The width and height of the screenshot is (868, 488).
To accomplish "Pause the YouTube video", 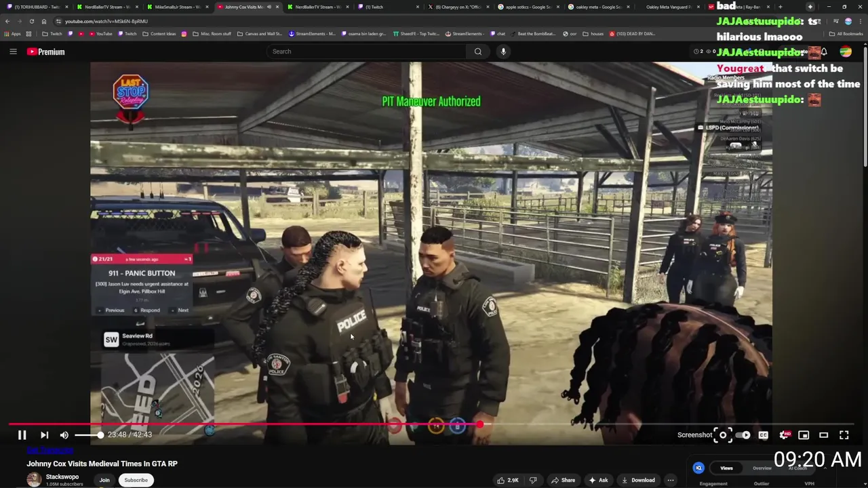I will 22,435.
